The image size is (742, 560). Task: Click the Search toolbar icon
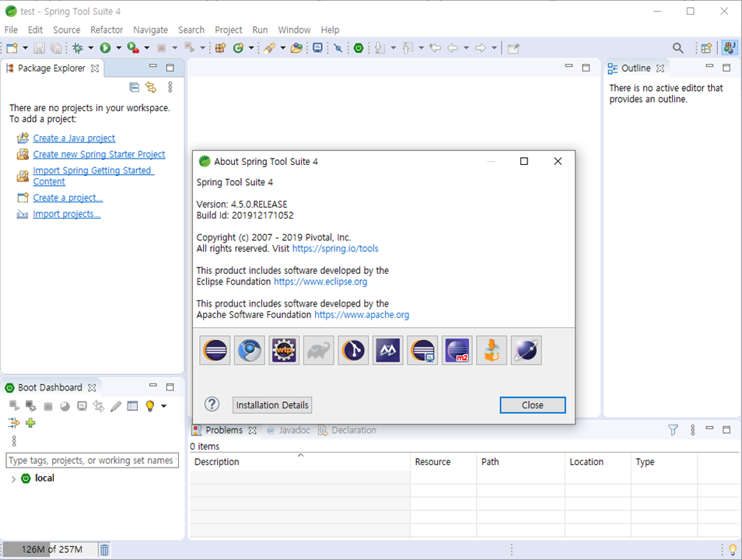tap(677, 47)
